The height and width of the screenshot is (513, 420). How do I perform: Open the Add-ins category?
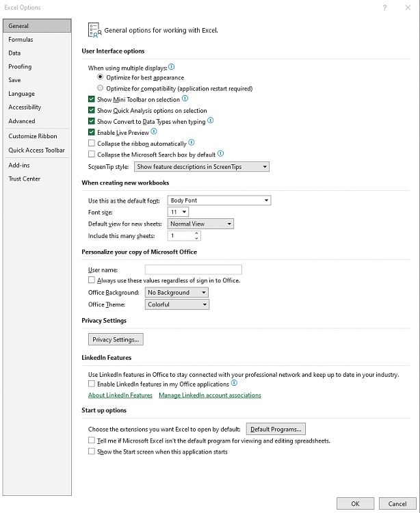37,166
